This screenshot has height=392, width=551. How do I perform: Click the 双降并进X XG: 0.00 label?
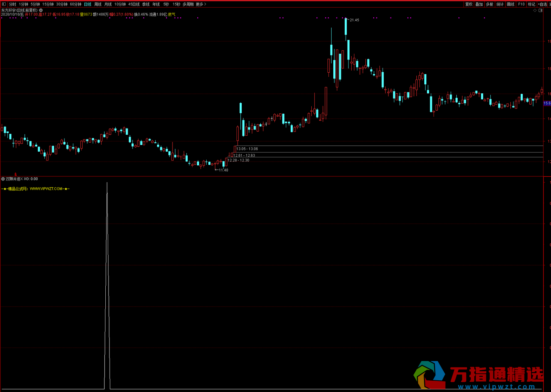pos(22,179)
